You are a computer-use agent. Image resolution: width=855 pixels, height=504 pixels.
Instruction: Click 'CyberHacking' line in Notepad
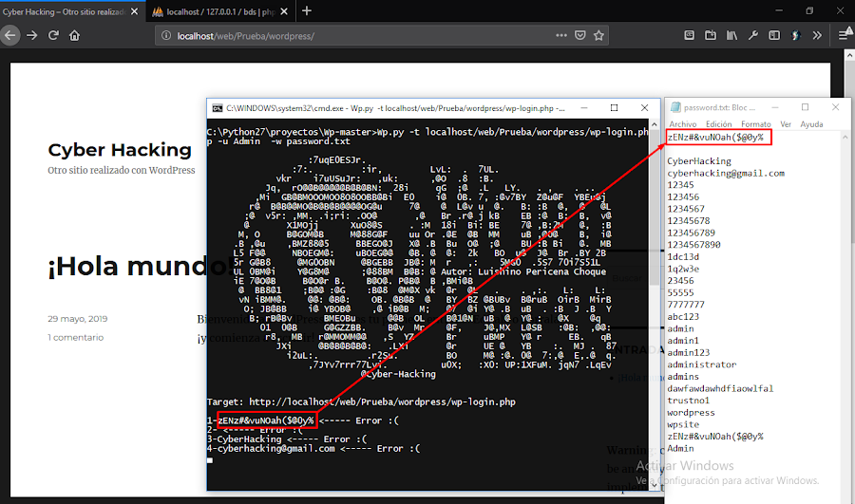(x=699, y=161)
